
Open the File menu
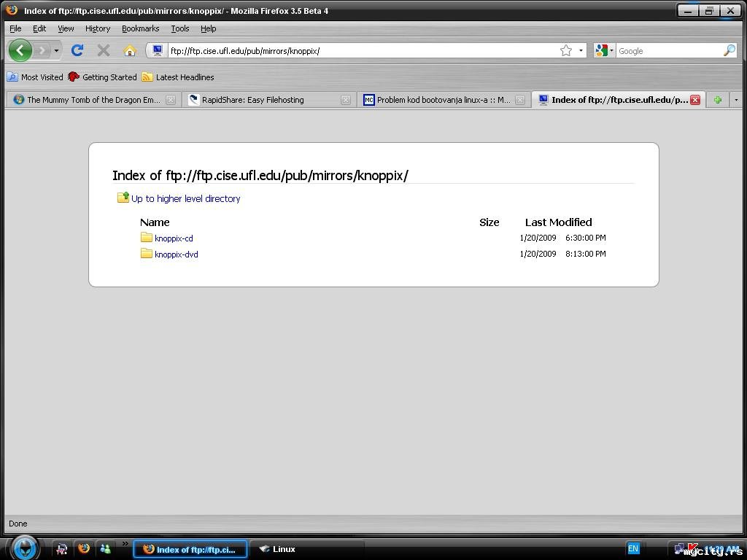click(x=15, y=28)
